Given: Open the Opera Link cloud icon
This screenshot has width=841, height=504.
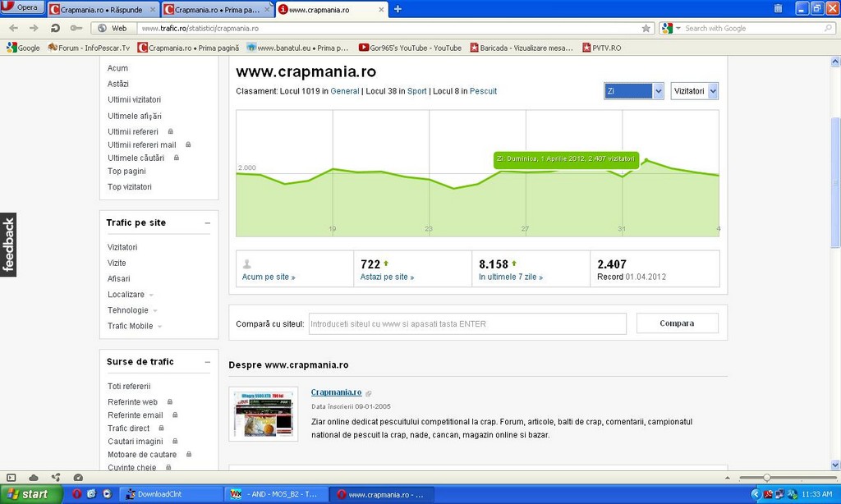Looking at the screenshot, I should coord(33,477).
